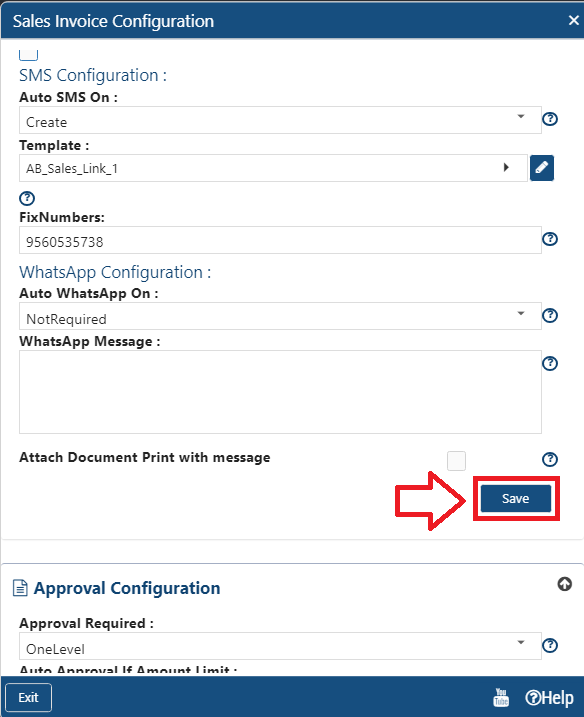Click the help icon beside Approval Required
584x717 pixels.
point(550,645)
